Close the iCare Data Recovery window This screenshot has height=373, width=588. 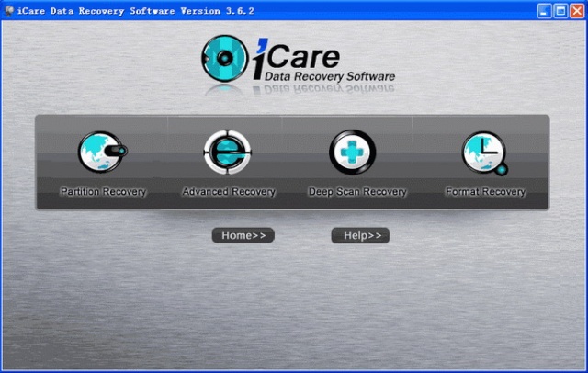[x=577, y=10]
